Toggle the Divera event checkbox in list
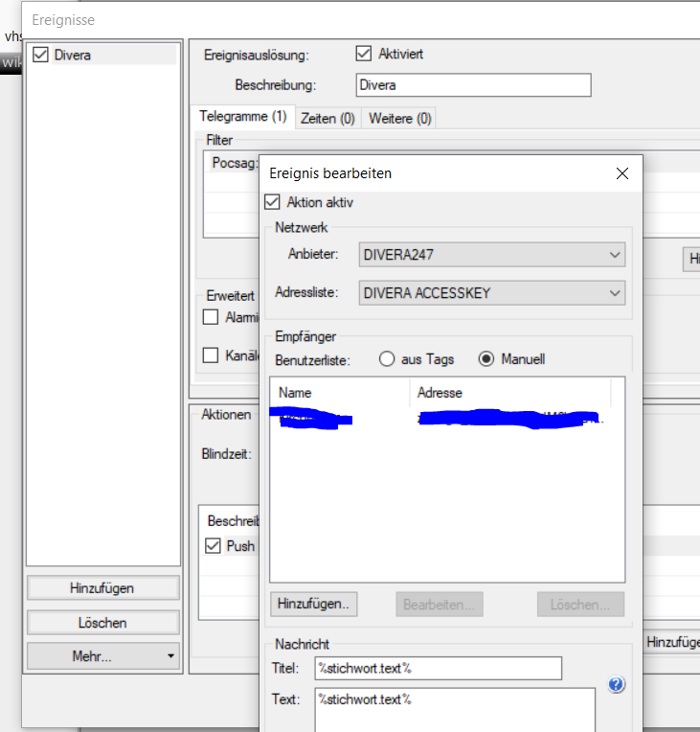 40,56
